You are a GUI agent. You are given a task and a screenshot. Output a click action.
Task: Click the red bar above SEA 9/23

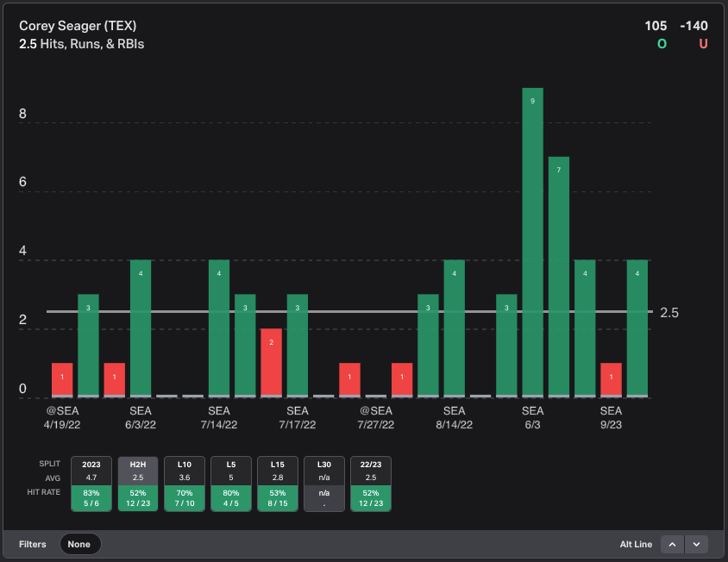[611, 380]
